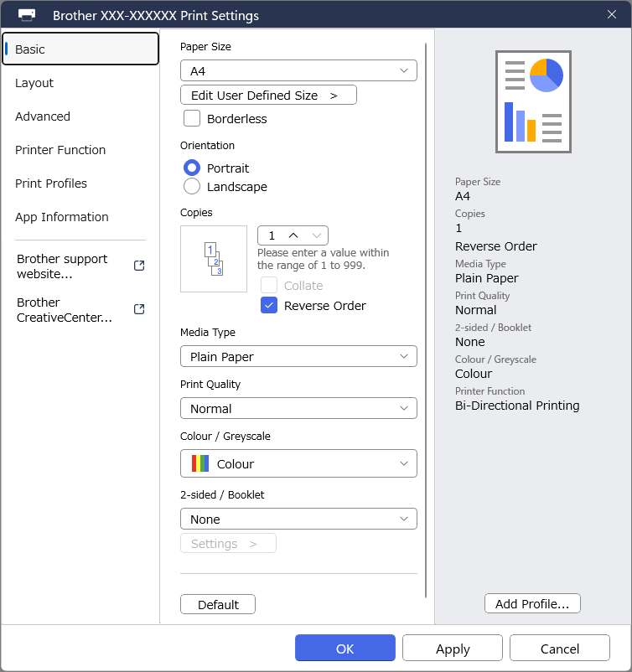Click the copies collation preview icon
The image size is (632, 672).
(x=214, y=259)
